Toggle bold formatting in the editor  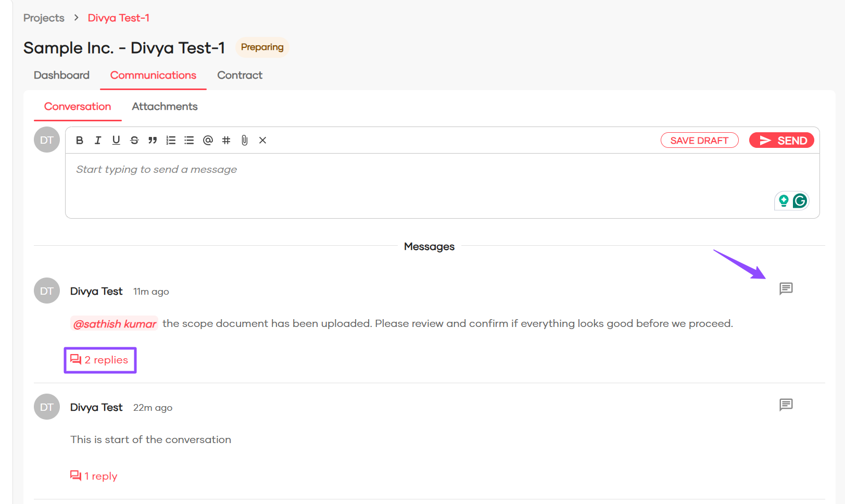point(80,140)
